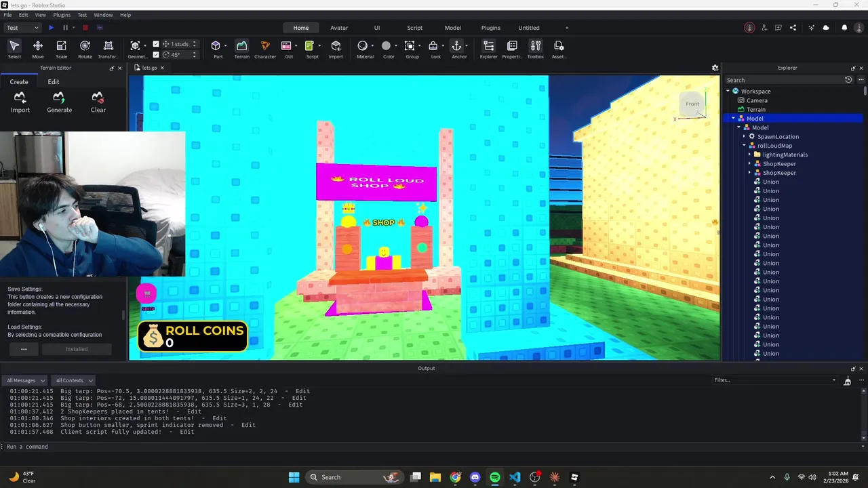Open the notifications bell
This screenshot has width=868, height=488.
[844, 28]
